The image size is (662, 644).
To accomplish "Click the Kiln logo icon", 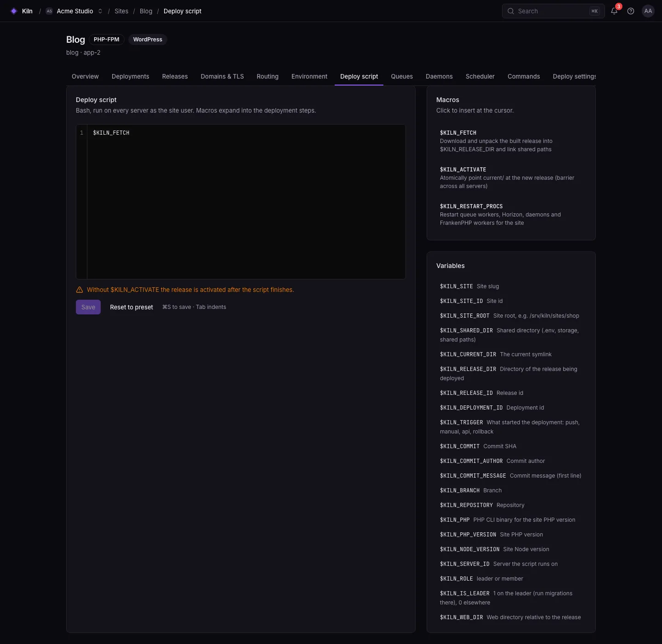I will (14, 11).
